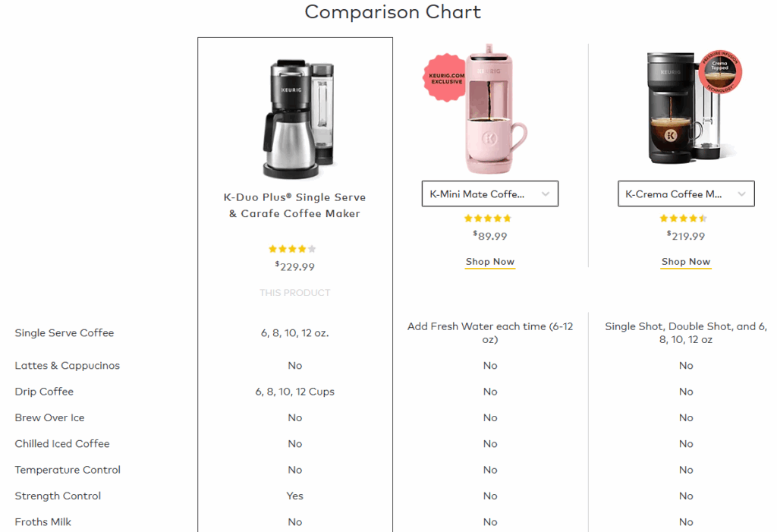Click the Keurig.com Exclusive badge

point(443,79)
